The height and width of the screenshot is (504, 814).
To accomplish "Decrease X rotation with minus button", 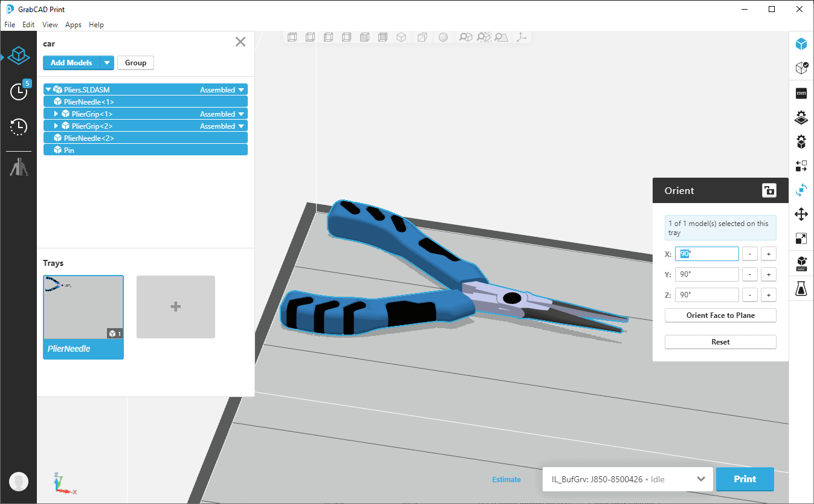I will [x=749, y=254].
